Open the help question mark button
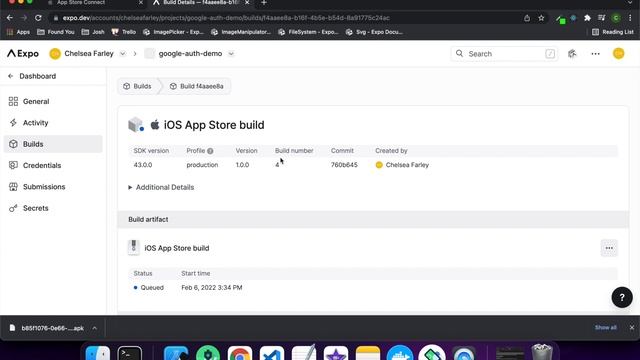Screen dimensions: 640x360 622,298
